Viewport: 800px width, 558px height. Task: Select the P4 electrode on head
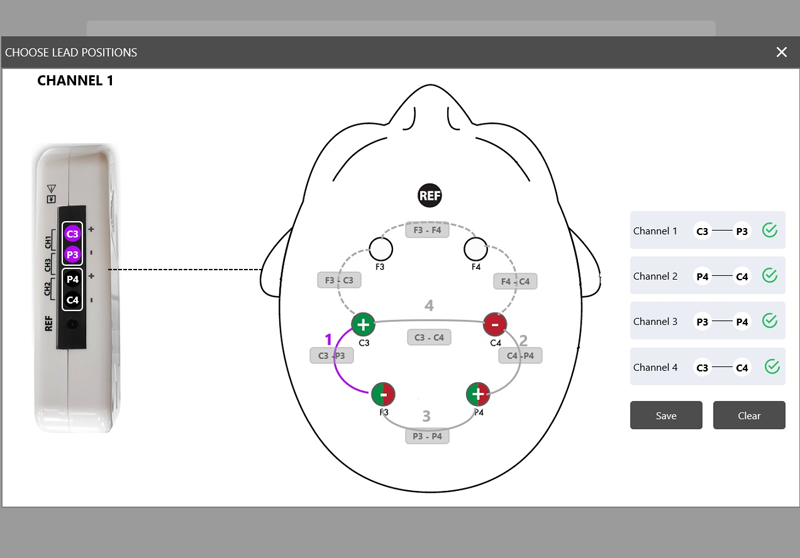478,393
